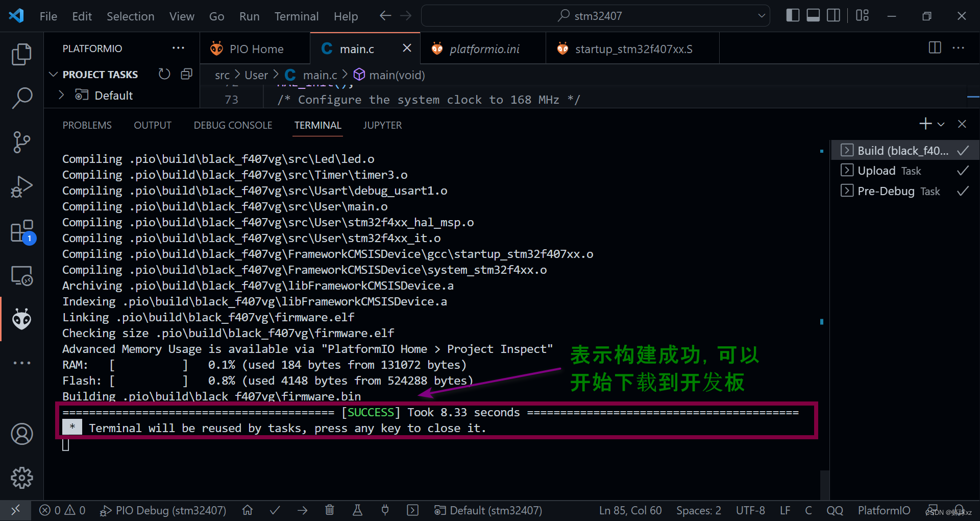Screen dimensions: 980x521
Task: Change file encoding UTF-8
Action: point(750,510)
